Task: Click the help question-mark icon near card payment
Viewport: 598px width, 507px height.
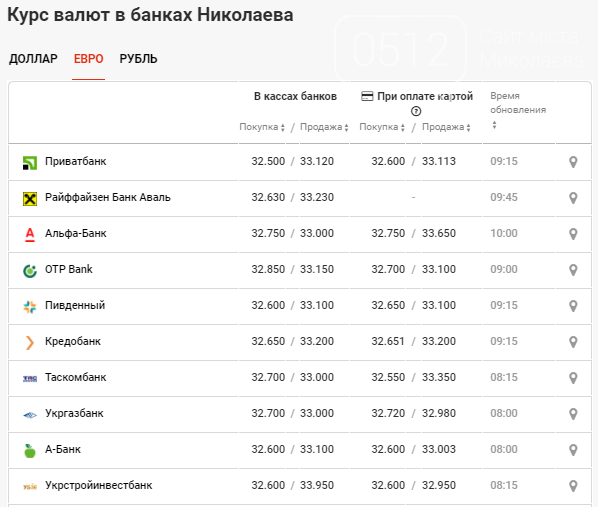Action: [x=416, y=111]
